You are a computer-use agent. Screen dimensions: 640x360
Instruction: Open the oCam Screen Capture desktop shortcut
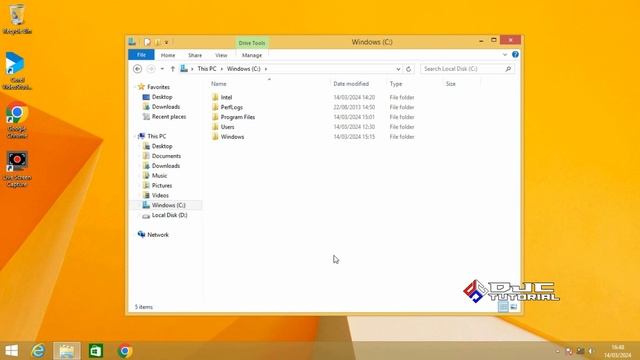[x=17, y=169]
